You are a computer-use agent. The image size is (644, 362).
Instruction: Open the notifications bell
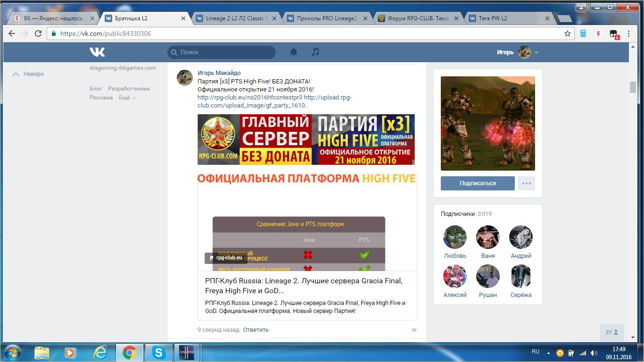294,52
